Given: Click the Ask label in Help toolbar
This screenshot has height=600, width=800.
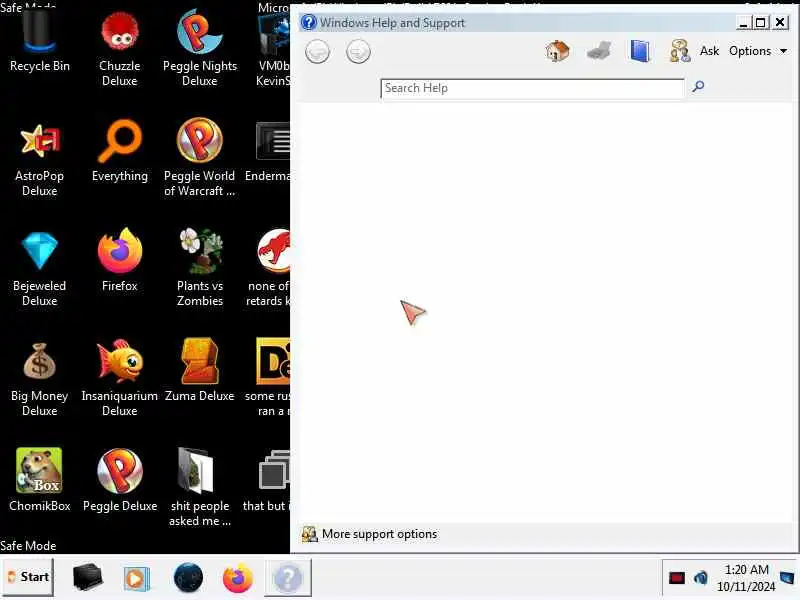Looking at the screenshot, I should (x=709, y=51).
